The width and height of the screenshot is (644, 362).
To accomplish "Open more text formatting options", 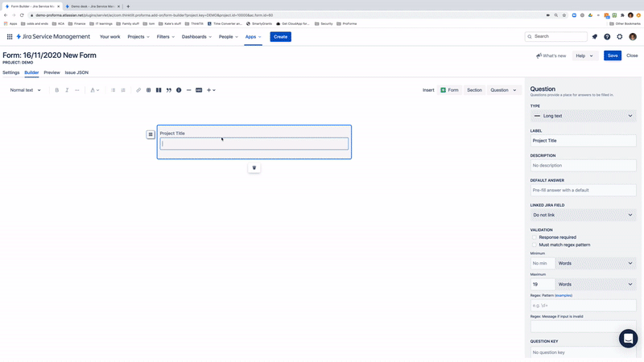I will [76, 90].
